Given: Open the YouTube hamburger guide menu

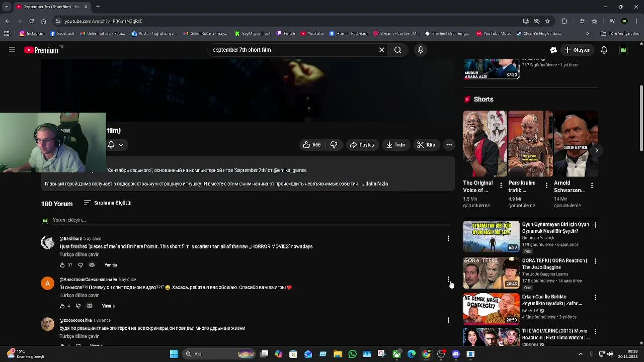Looking at the screenshot, I should [x=12, y=50].
